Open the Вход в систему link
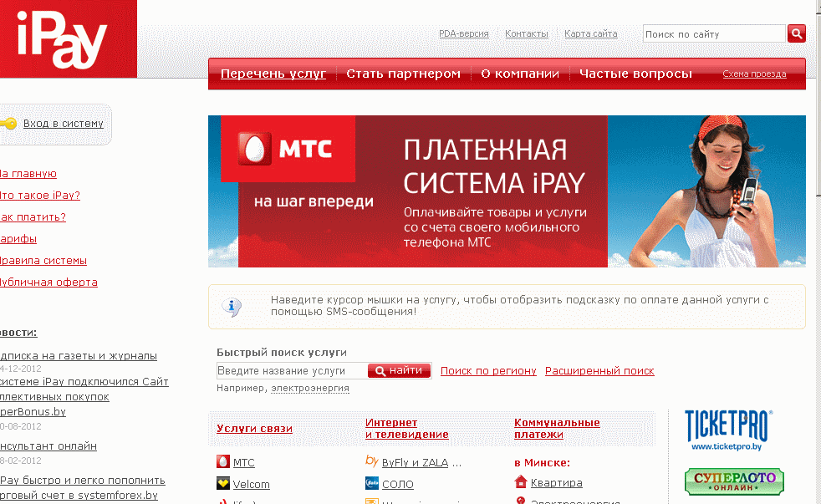Viewport: 821px width, 504px height. pos(63,124)
